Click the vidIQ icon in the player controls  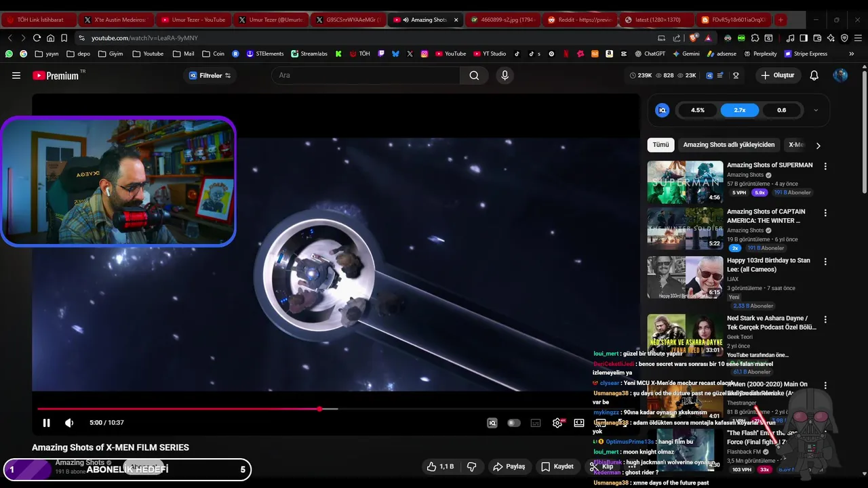click(x=492, y=423)
